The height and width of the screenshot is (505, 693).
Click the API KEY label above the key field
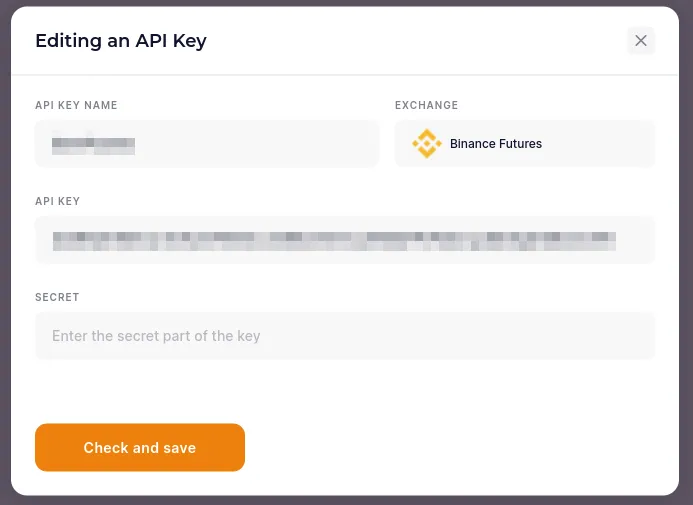coord(57,201)
